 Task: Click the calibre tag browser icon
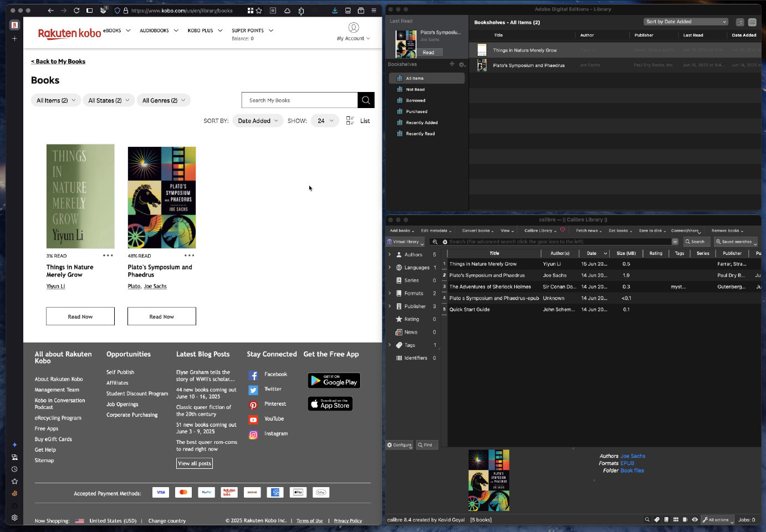[657, 520]
